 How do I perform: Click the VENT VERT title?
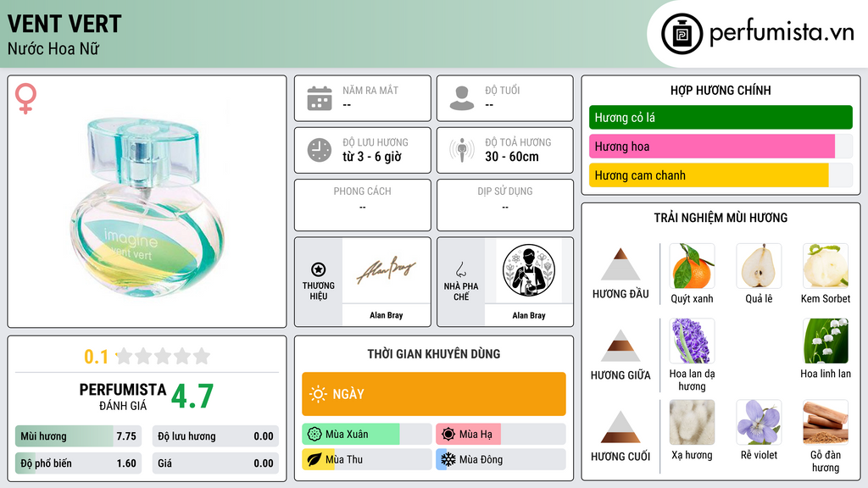click(x=64, y=25)
